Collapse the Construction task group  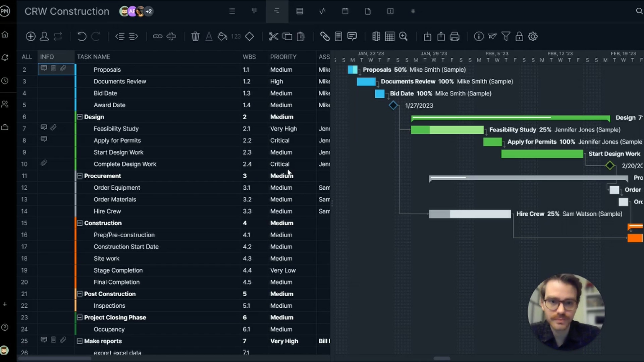[x=80, y=223]
